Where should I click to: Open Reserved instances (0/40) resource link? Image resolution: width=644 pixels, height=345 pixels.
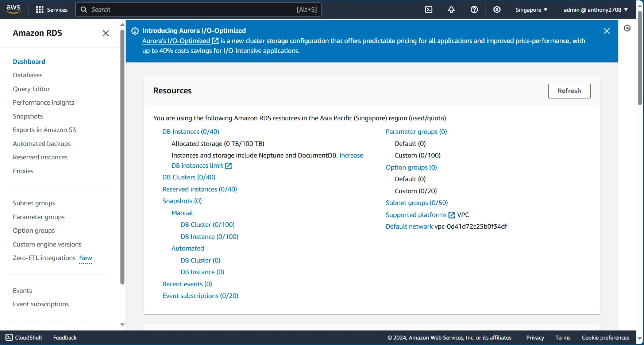200,189
